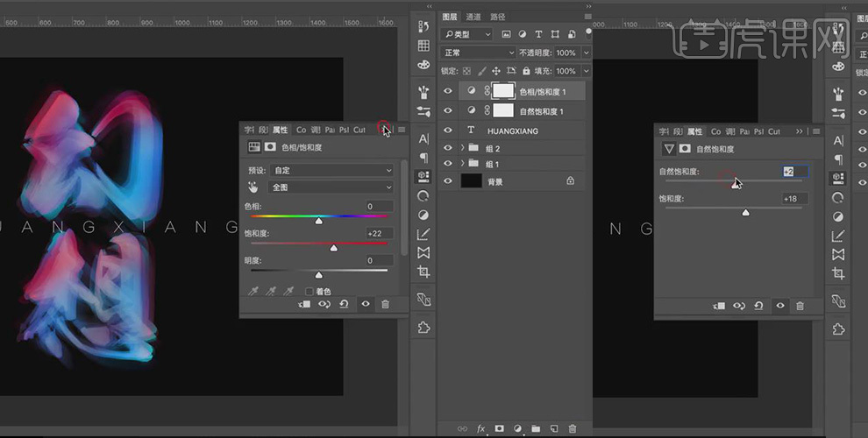The height and width of the screenshot is (438, 868).
Task: Open Brushes cup icon beside 色相/饱和度 properties panel
Action: point(423,91)
